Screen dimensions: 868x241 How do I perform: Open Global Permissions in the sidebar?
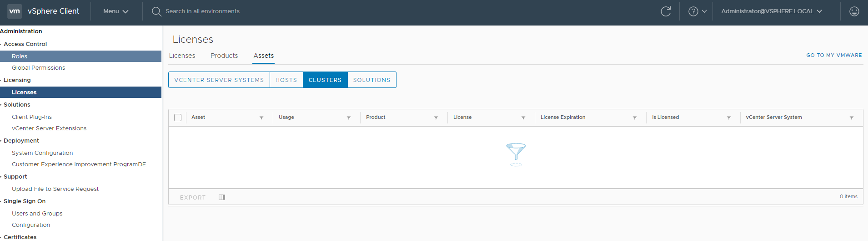pyautogui.click(x=38, y=68)
